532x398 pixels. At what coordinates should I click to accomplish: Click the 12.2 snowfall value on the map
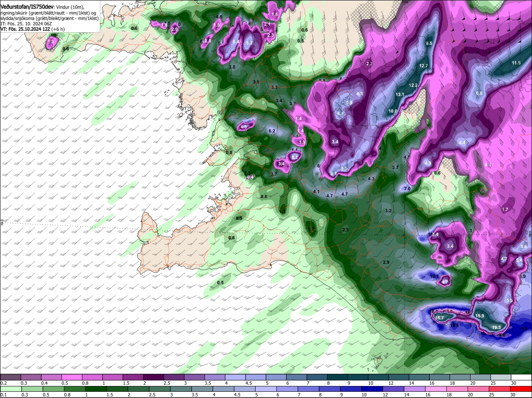(413, 85)
